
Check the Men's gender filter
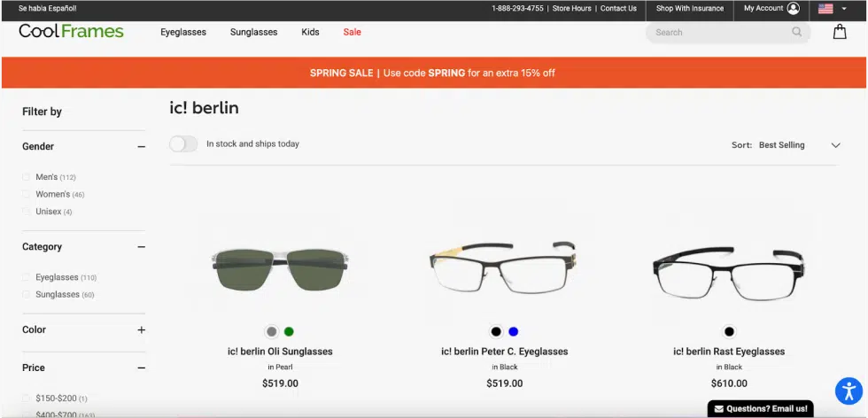[26, 177]
